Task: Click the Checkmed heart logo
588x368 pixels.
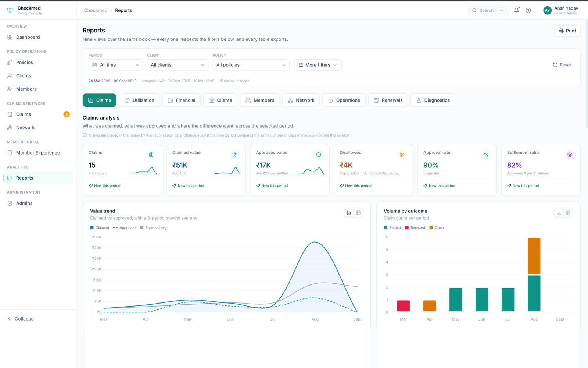Action: [x=10, y=10]
